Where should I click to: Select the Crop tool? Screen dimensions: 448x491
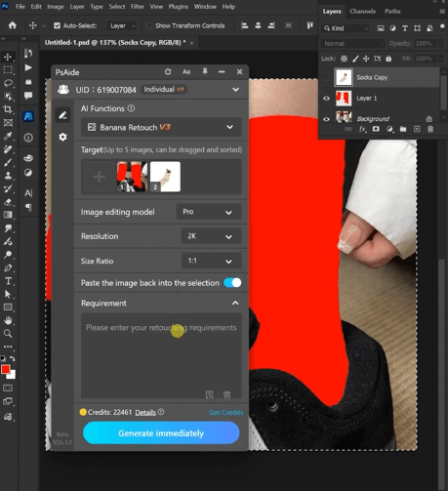pyautogui.click(x=8, y=109)
